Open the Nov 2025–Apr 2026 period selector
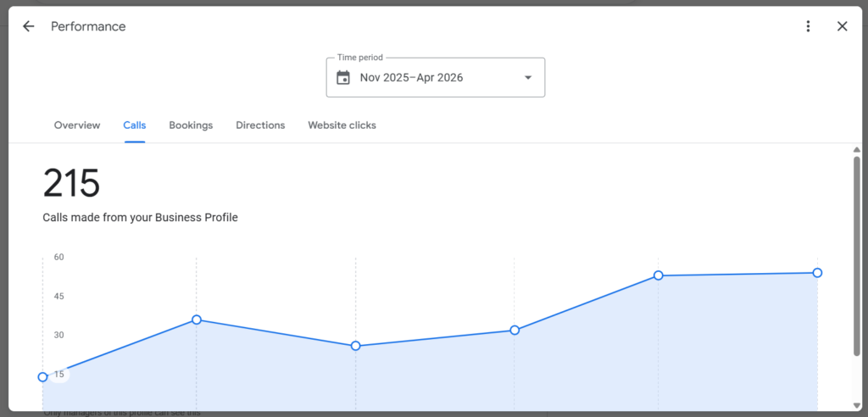 click(435, 77)
